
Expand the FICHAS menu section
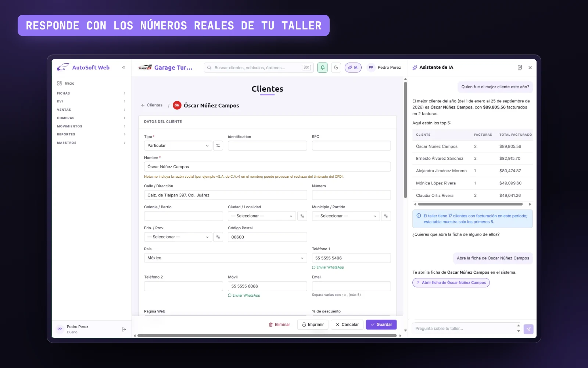(x=91, y=93)
